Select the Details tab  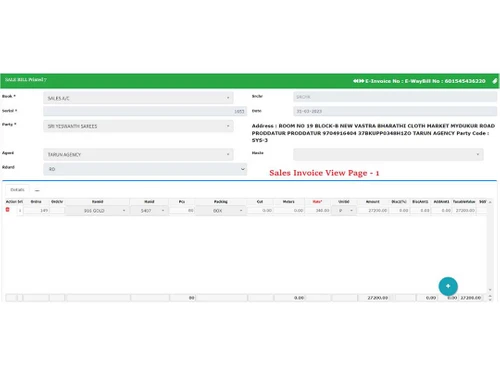tap(17, 190)
